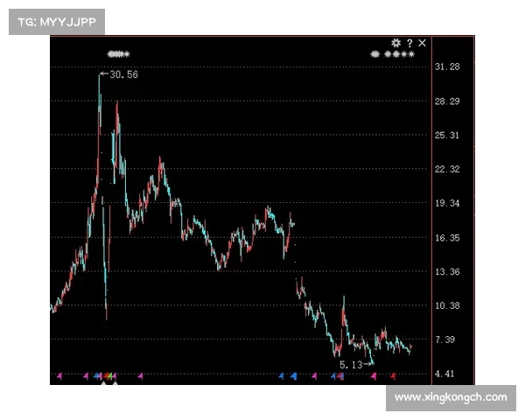Select the 19.34 price axis level
Viewport: 525px width, 420px height.
click(447, 203)
